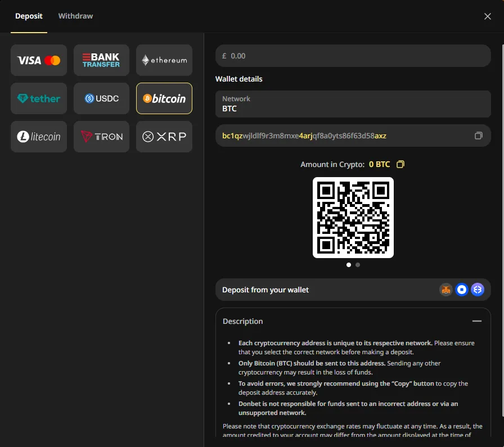
Task: Pick the Tether deposit option
Action: coord(39,98)
